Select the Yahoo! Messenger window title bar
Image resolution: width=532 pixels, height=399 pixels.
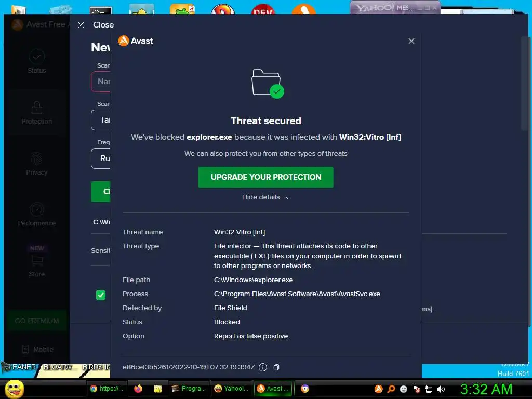[395, 7]
